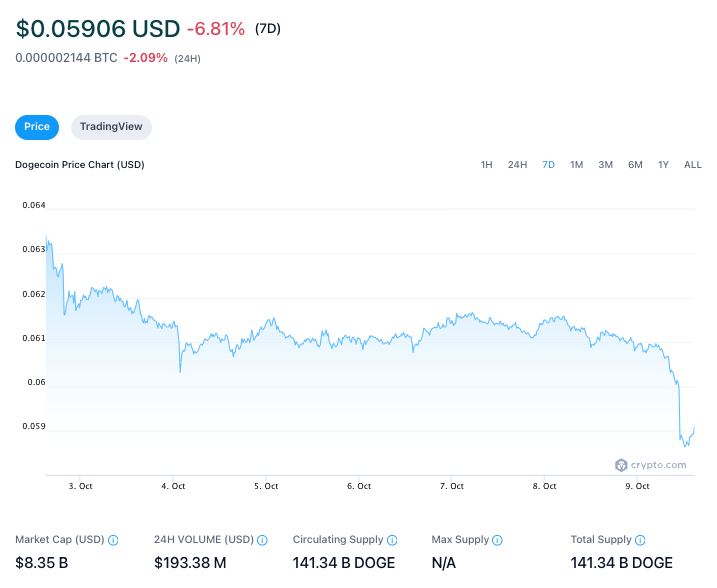
Task: Select the 1M time range
Action: (x=577, y=165)
